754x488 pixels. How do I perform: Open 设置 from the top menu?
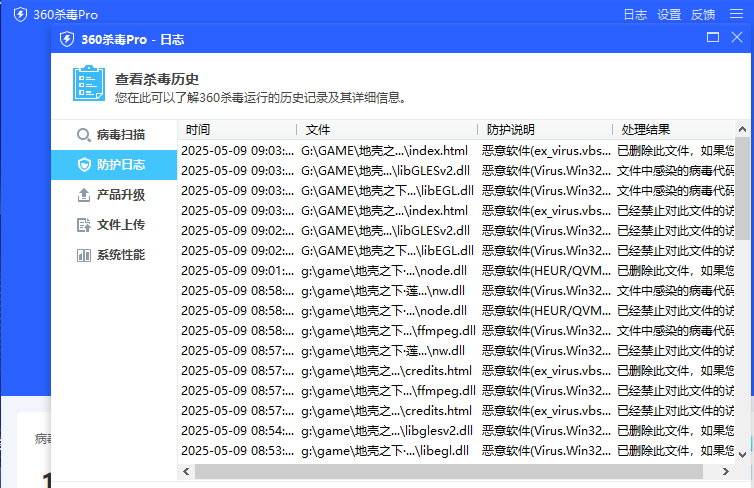(x=669, y=14)
